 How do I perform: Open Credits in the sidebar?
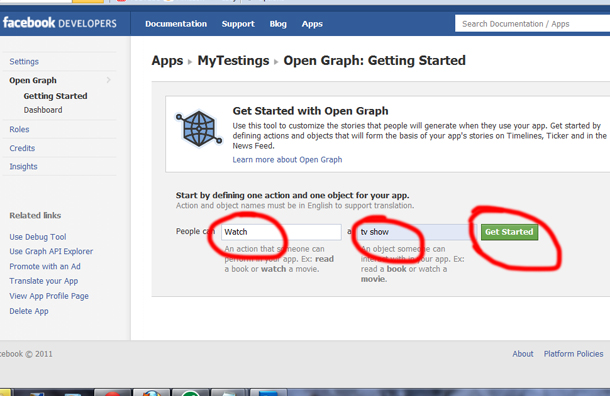coord(22,148)
